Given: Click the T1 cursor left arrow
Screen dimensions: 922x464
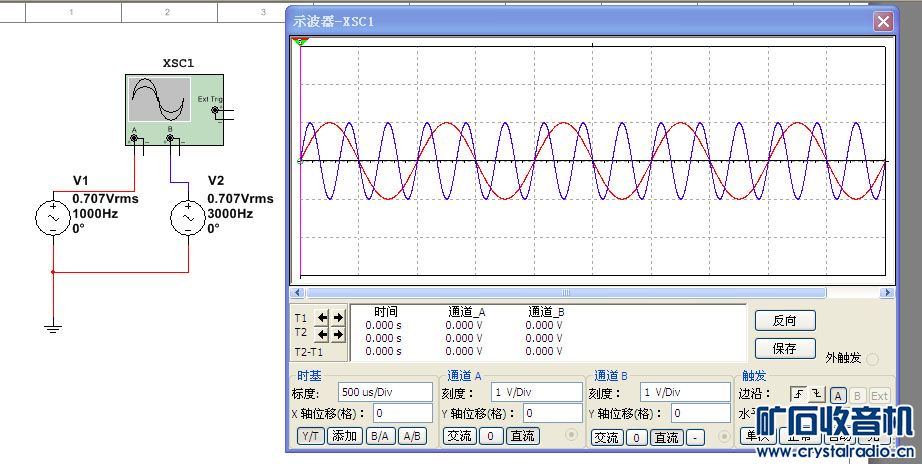Looking at the screenshot, I should coord(322,318).
